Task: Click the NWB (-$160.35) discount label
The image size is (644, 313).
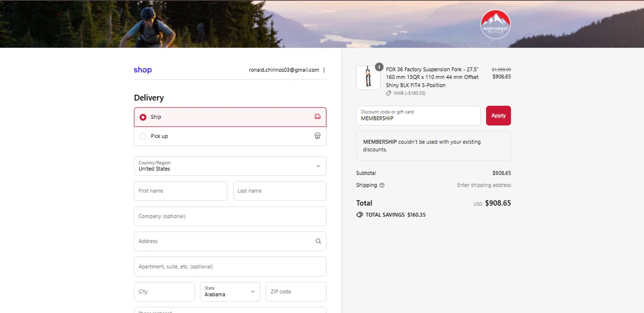Action: click(409, 93)
